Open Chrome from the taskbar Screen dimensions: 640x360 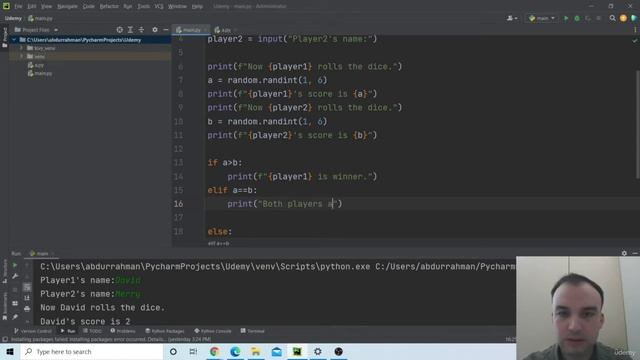click(x=214, y=351)
